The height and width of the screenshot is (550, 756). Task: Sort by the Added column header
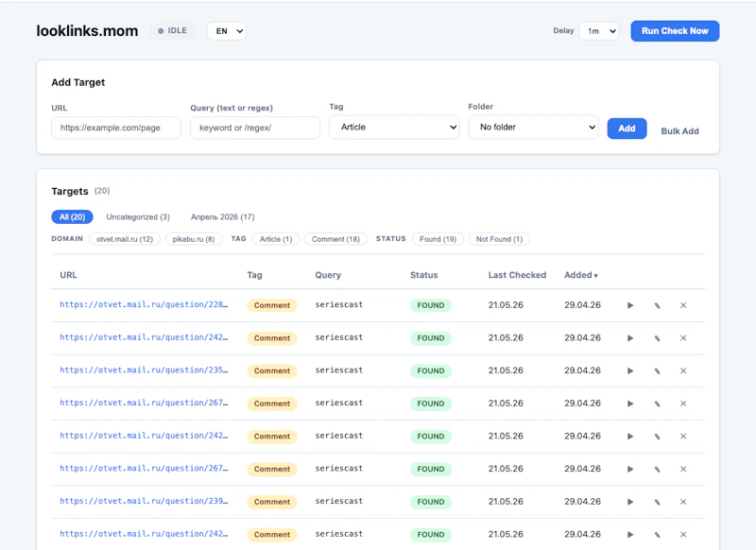coord(581,275)
